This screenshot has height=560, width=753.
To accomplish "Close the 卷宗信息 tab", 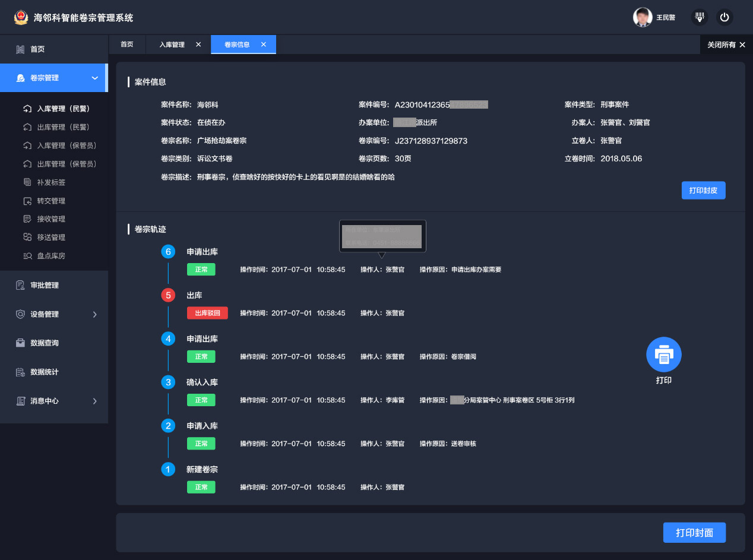I will pyautogui.click(x=264, y=45).
